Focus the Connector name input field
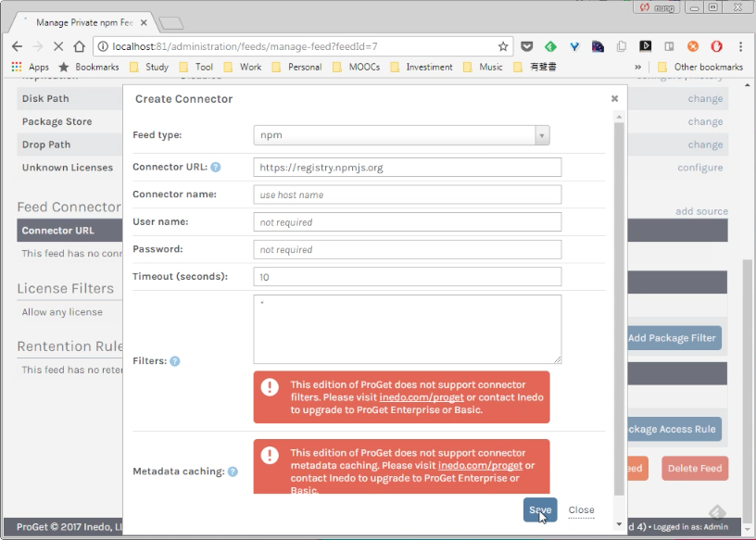The height and width of the screenshot is (540, 756). tap(408, 195)
